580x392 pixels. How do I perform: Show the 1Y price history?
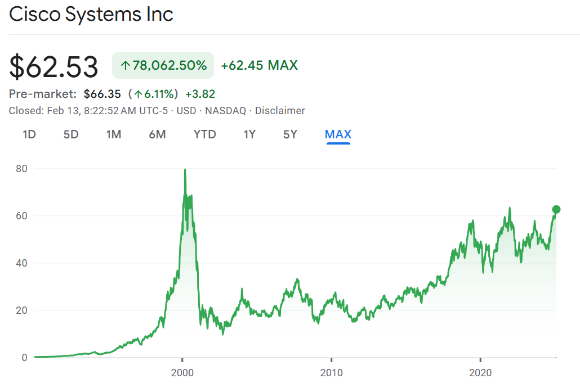(x=249, y=134)
